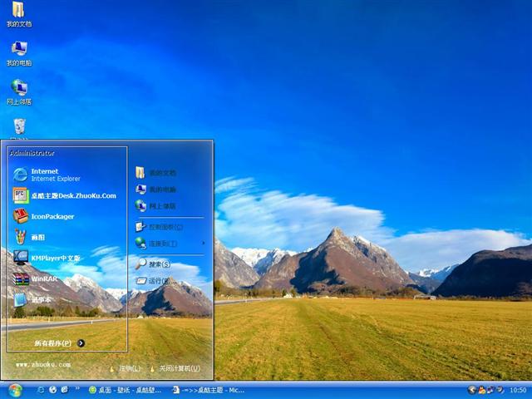The width and height of the screenshot is (532, 399).
Task: Open 记事本 (Notepad) in the Start menu
Action: (32, 299)
